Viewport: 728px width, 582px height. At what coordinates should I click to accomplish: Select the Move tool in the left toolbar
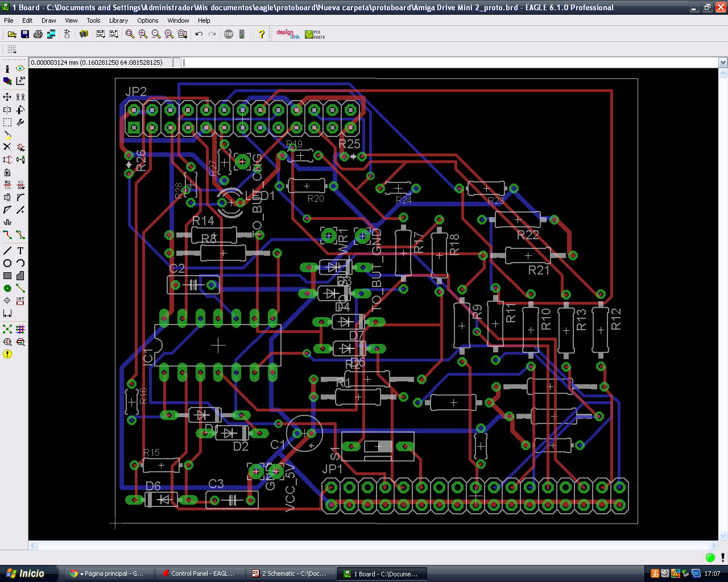[x=7, y=97]
